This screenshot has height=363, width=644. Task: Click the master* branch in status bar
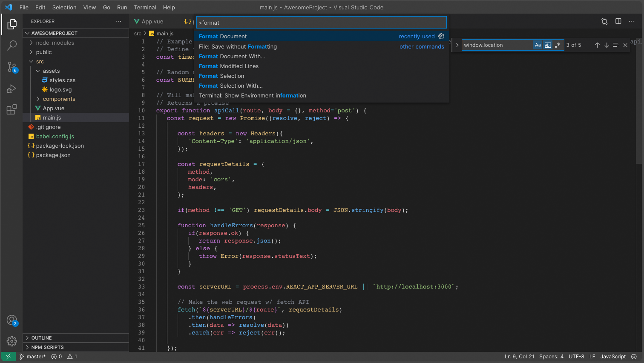click(32, 357)
